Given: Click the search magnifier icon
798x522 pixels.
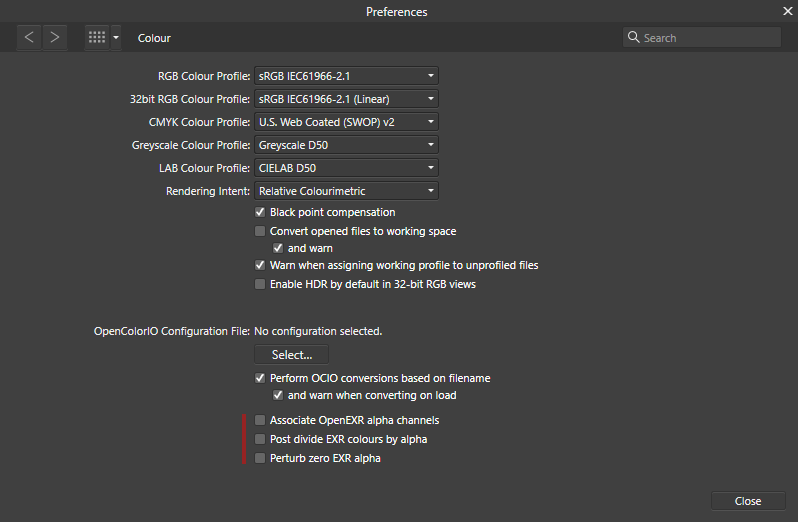Looking at the screenshot, I should pos(634,37).
